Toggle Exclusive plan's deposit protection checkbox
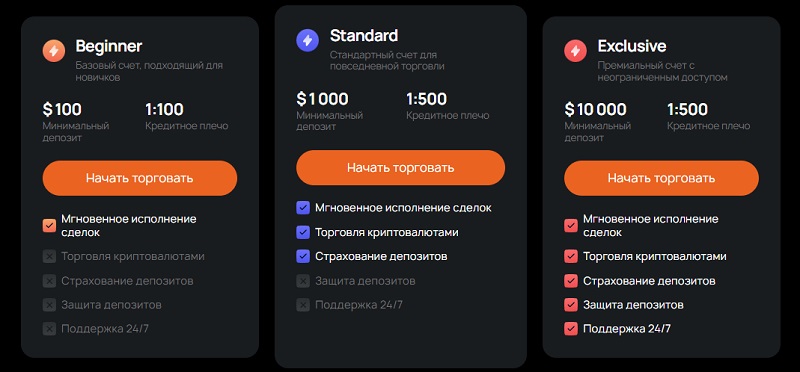Screen dimensions: 800x372 571,305
